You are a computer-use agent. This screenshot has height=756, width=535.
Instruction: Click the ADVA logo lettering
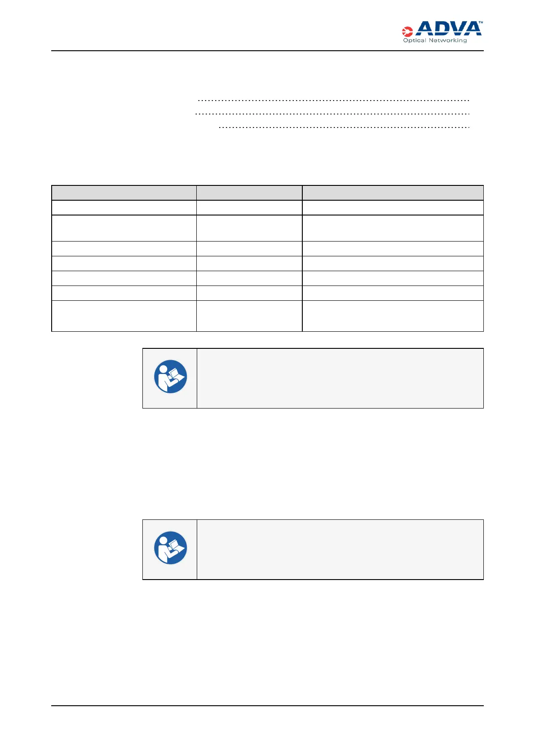tap(448, 29)
